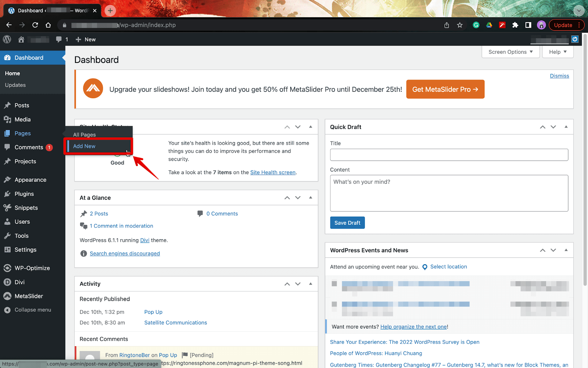
Task: Click the Get MetaSlider Pro button
Action: coord(445,89)
